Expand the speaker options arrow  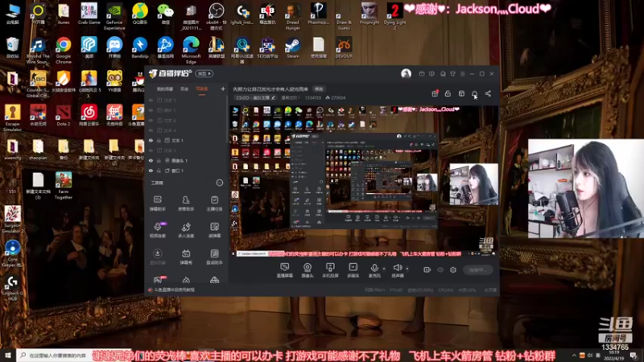pos(407,269)
